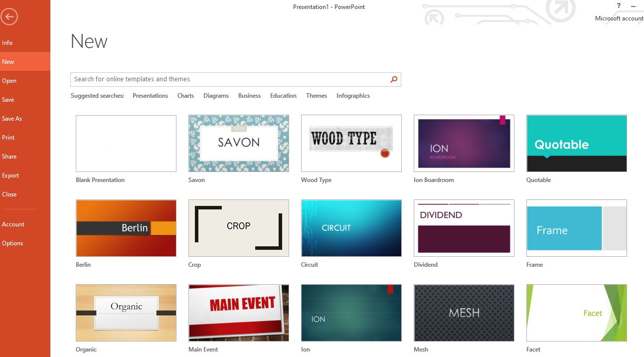This screenshot has width=644, height=357.
Task: Click the Dividend caption label
Action: (426, 265)
